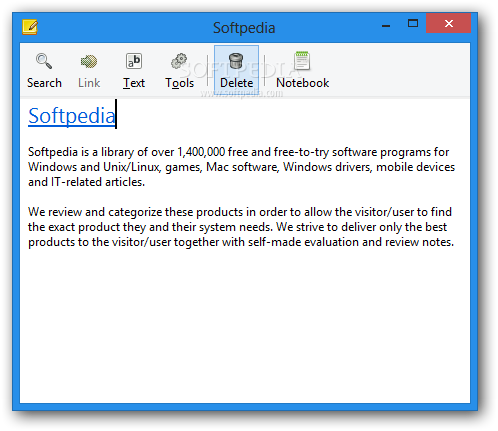Click the Softpedia window title text
Image resolution: width=498 pixels, height=431 pixels.
pyautogui.click(x=244, y=28)
